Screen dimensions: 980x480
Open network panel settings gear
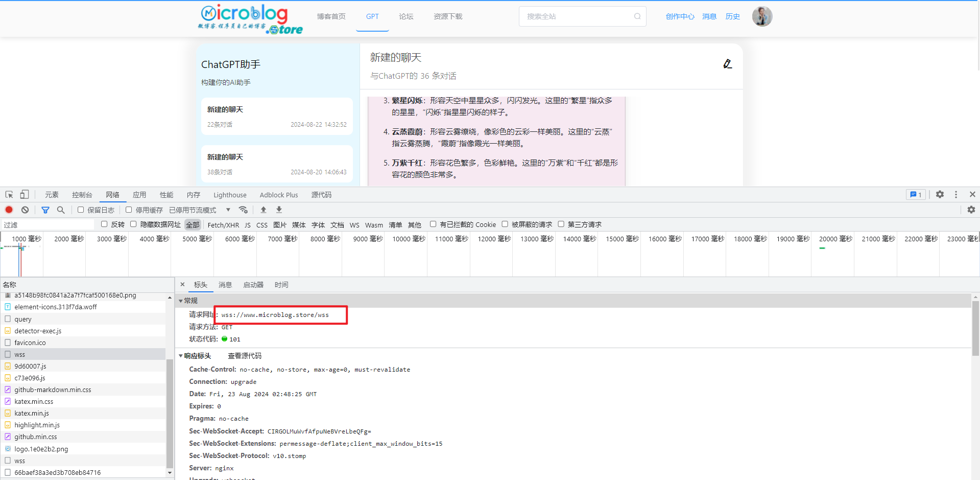click(x=971, y=210)
